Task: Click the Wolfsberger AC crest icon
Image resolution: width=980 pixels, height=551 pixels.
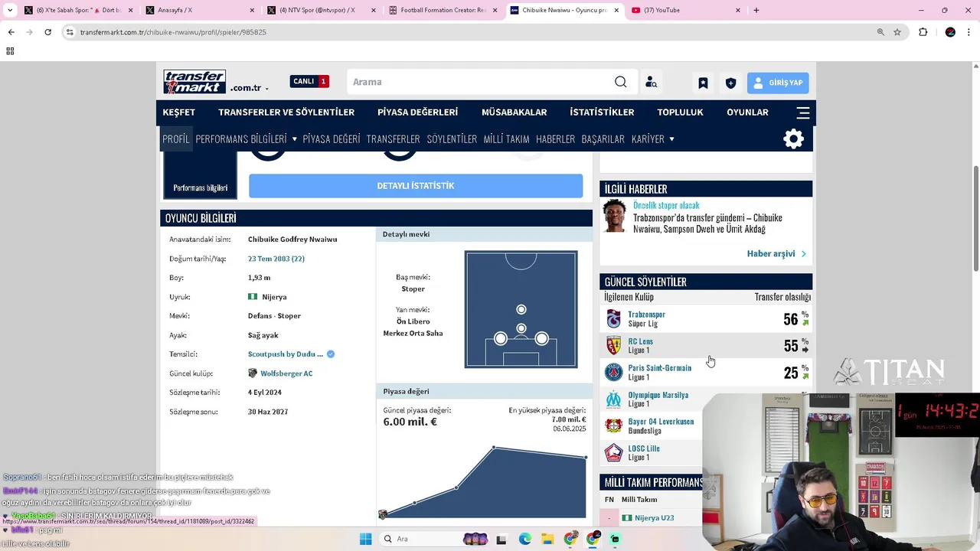Action: point(253,373)
